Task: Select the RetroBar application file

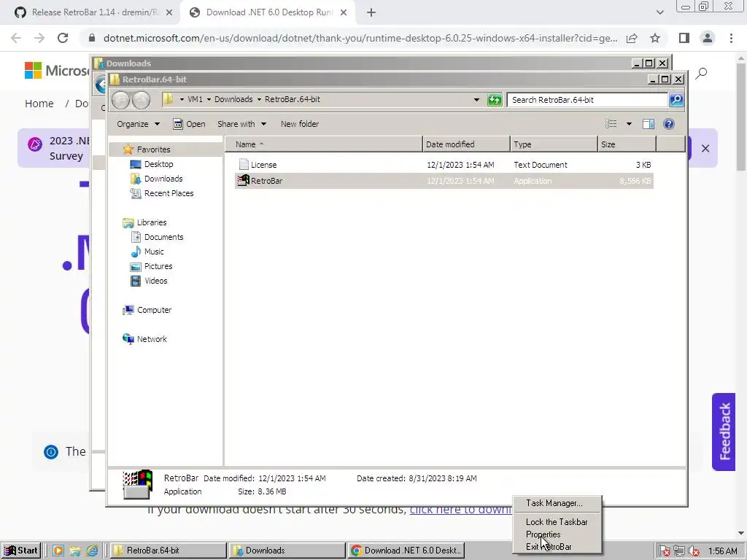Action: pos(444,181)
